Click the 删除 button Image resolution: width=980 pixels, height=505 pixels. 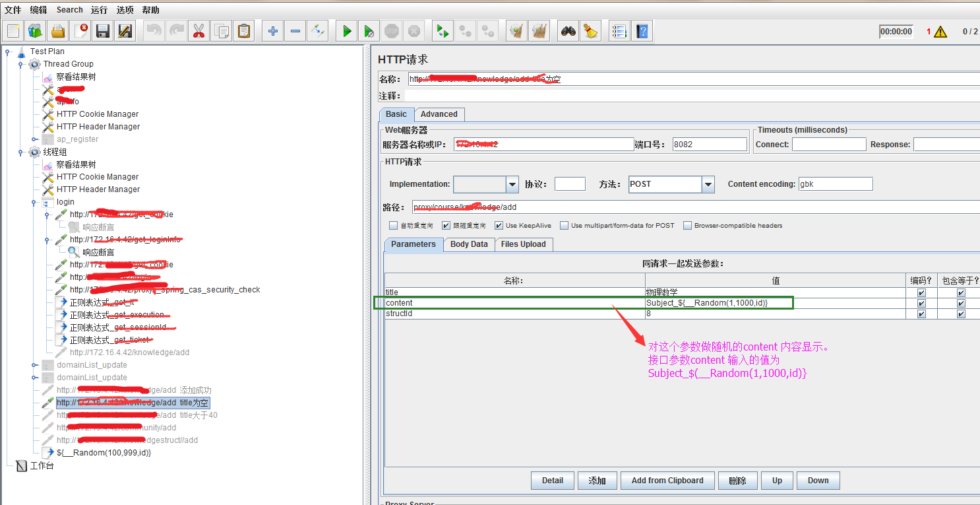[x=737, y=481]
